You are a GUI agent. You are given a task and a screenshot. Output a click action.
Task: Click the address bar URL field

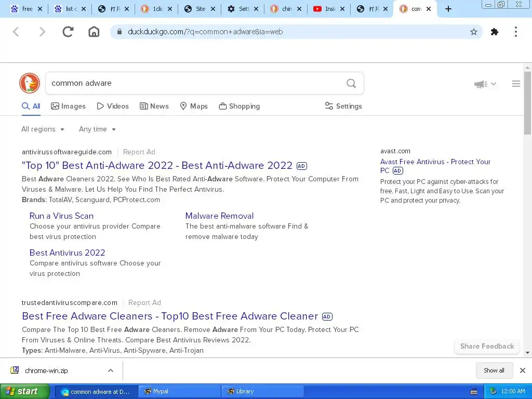click(295, 32)
